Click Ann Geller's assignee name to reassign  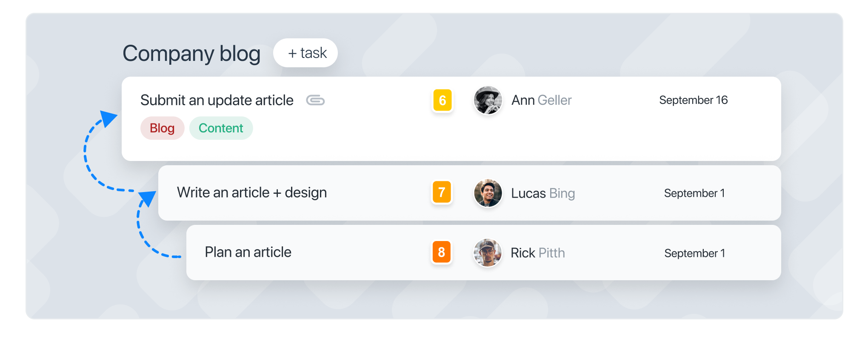[541, 101]
